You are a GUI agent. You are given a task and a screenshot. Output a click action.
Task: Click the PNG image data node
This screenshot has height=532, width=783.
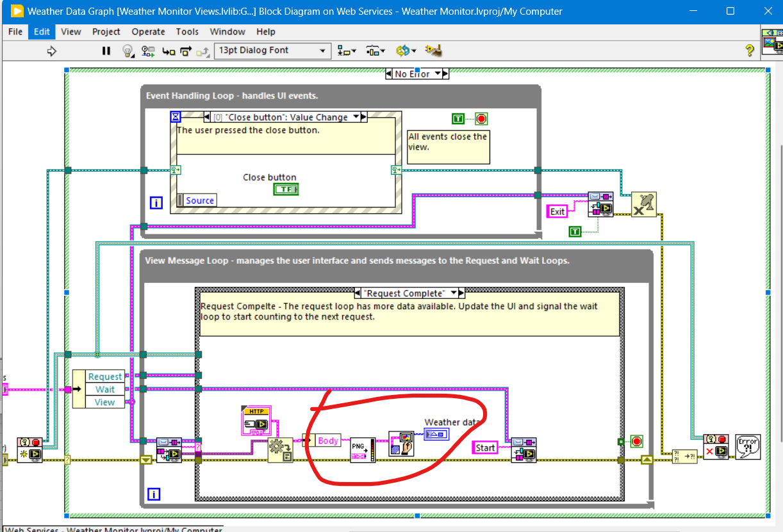[363, 449]
